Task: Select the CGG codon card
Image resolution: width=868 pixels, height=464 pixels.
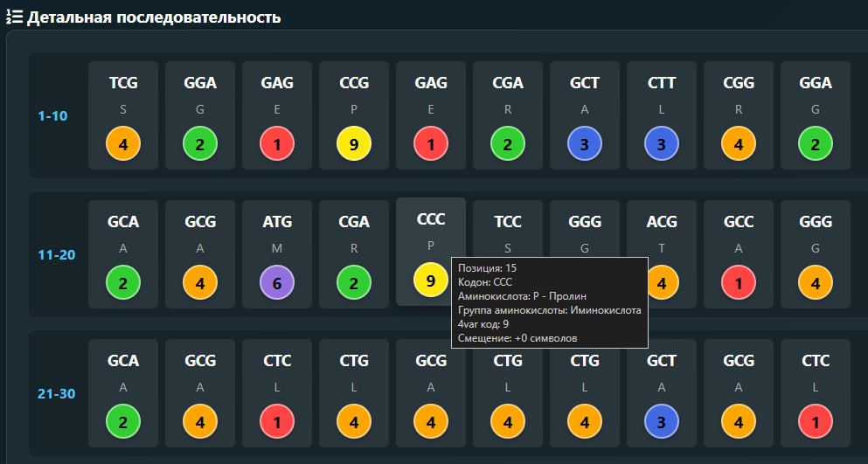Action: coord(739,96)
